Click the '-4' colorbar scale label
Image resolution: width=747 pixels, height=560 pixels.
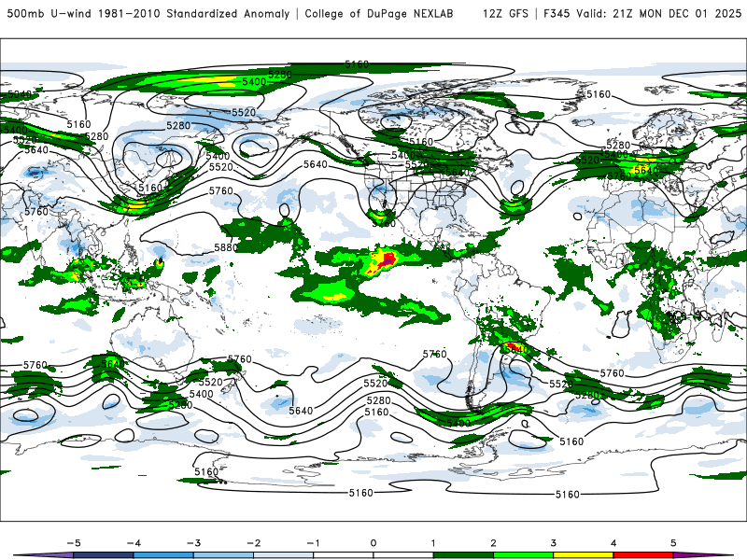134,543
